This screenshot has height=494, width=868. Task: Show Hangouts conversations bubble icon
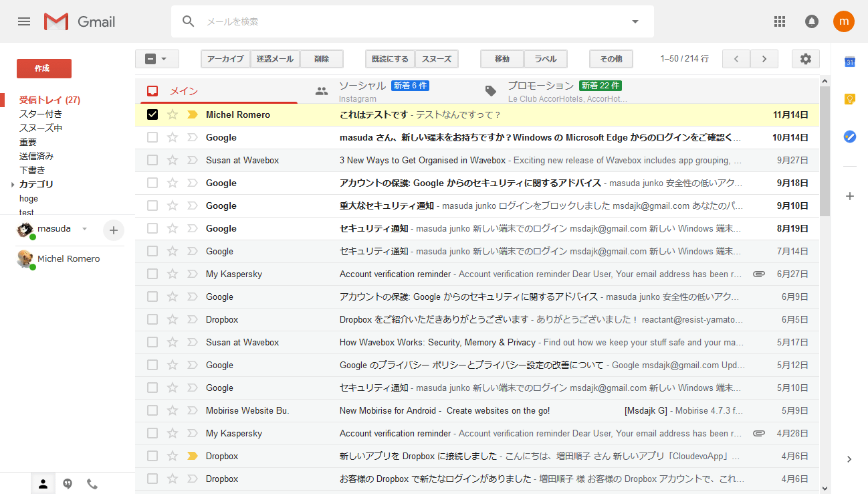coord(68,484)
